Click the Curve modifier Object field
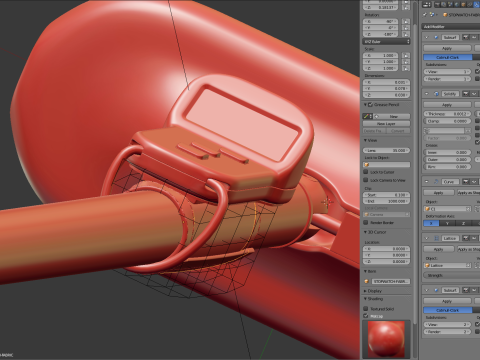The width and height of the screenshot is (480, 360). coord(448,209)
